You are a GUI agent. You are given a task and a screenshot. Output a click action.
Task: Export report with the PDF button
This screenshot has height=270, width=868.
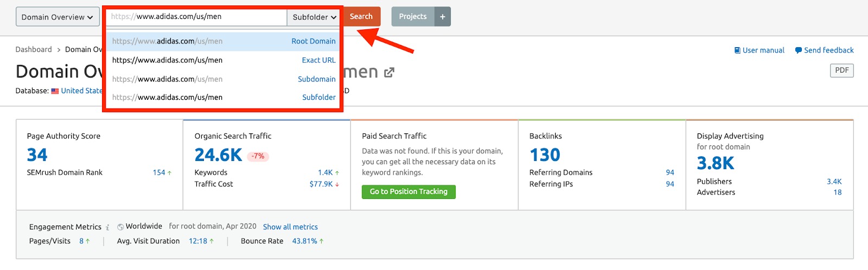click(841, 70)
